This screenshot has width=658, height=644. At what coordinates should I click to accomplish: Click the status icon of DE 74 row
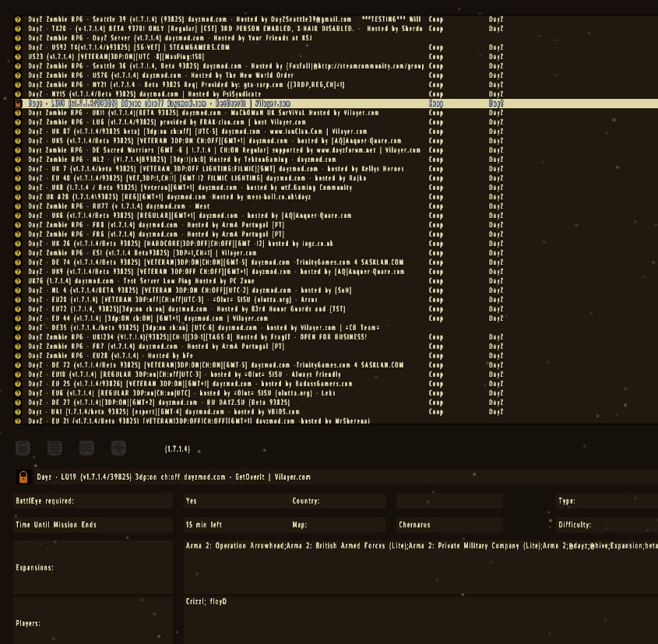pos(18,262)
